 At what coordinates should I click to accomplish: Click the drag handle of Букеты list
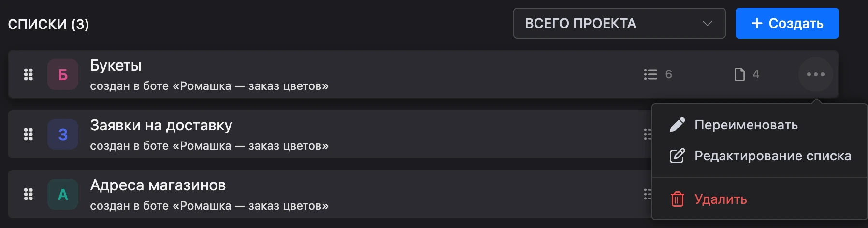(x=29, y=74)
